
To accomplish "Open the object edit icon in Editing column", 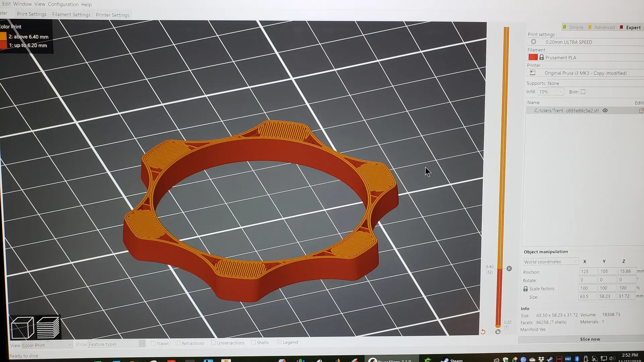I will [641, 110].
